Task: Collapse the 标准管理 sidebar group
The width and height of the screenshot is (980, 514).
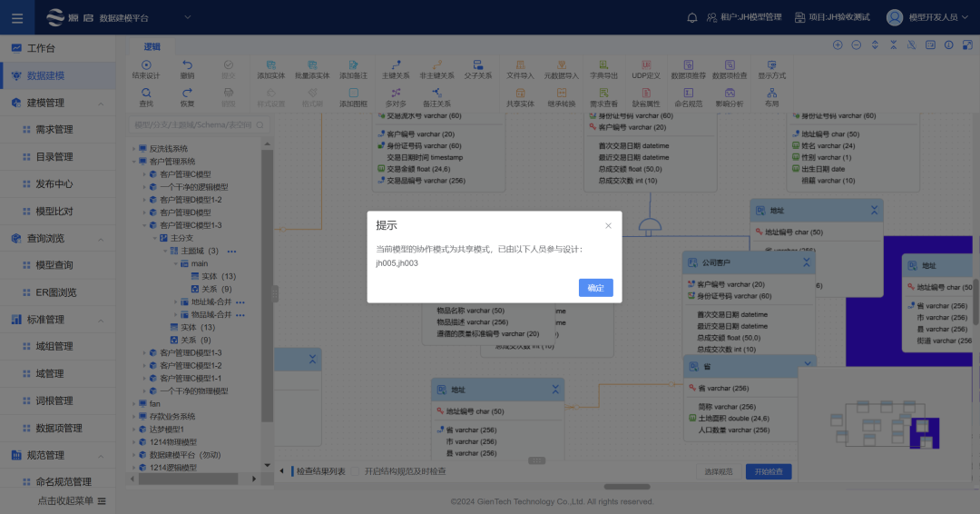Action: point(101,321)
